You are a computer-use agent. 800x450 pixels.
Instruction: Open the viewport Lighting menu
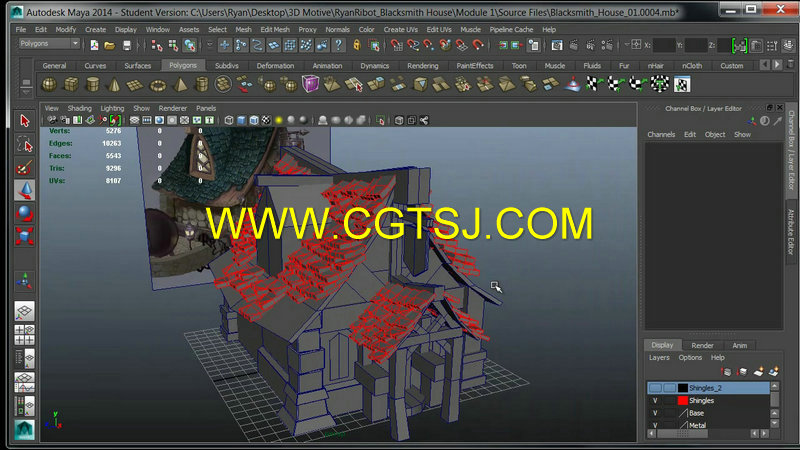tap(112, 108)
